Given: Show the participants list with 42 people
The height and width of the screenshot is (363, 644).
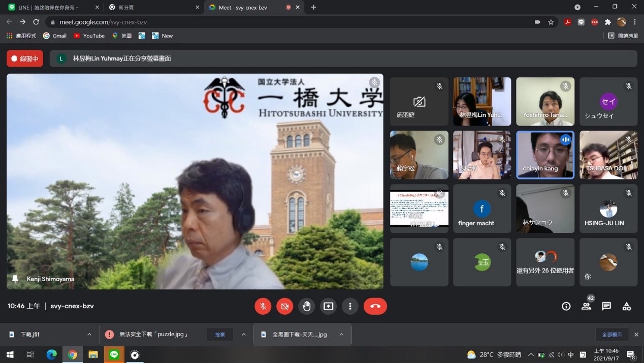Looking at the screenshot, I should pyautogui.click(x=586, y=306).
